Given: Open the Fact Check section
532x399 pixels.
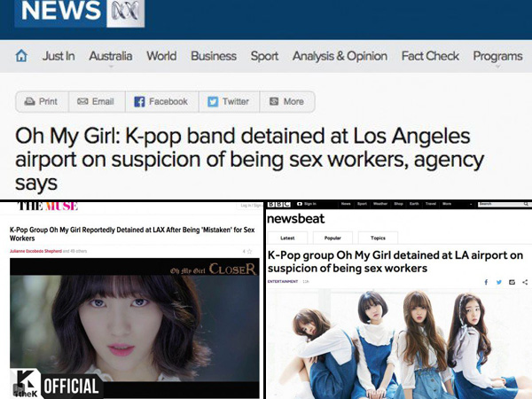Looking at the screenshot, I should (430, 56).
